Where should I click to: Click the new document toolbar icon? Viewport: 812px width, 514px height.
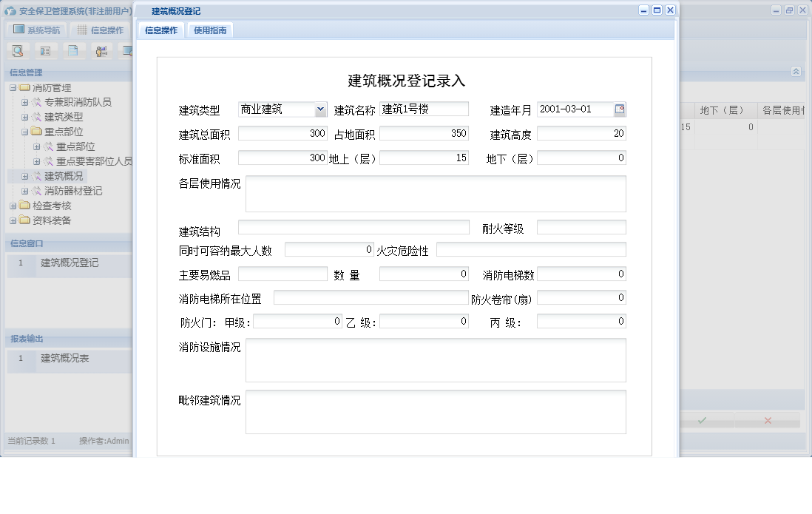73,50
